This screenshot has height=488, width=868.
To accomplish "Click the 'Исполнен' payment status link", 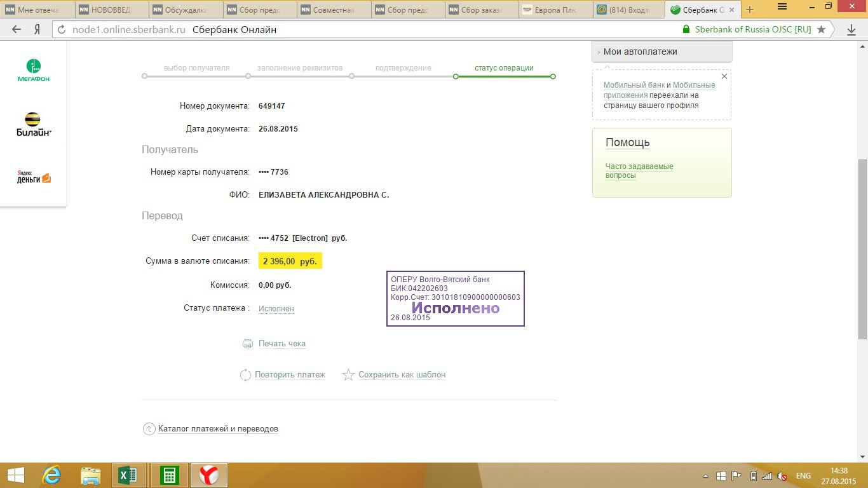I will 276,309.
